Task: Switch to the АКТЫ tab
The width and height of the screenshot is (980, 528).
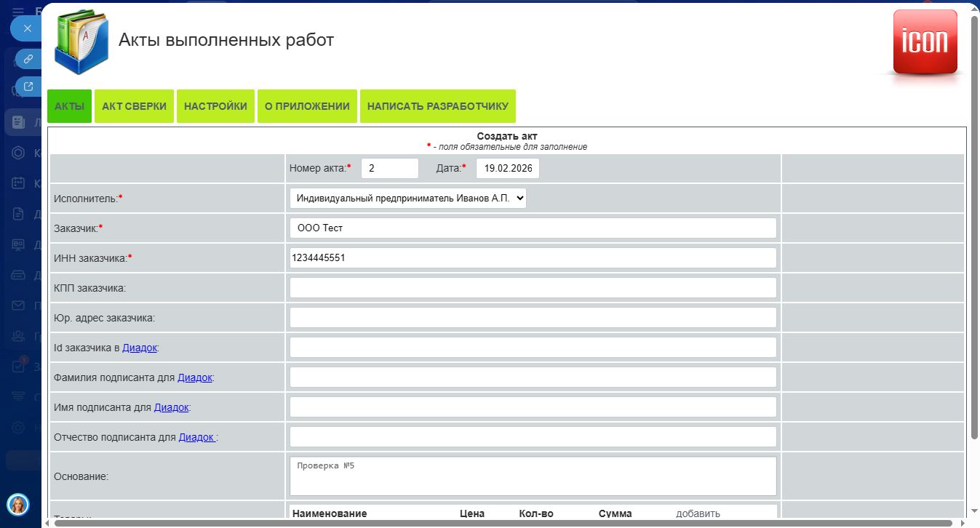Action: tap(69, 106)
